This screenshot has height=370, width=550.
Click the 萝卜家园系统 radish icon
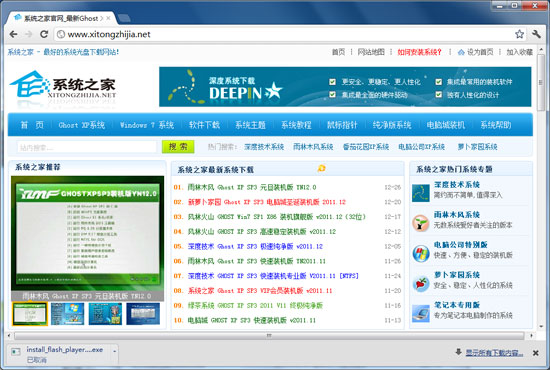click(421, 283)
